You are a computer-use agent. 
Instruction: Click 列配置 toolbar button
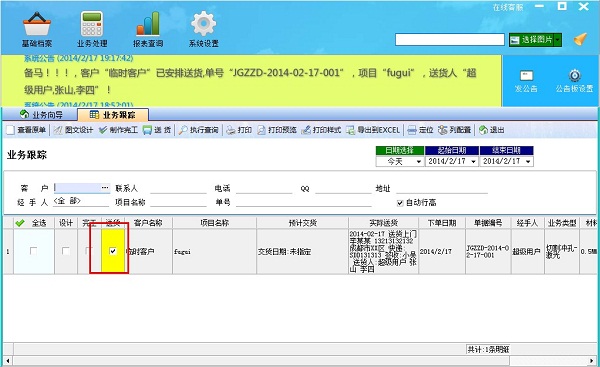click(454, 130)
